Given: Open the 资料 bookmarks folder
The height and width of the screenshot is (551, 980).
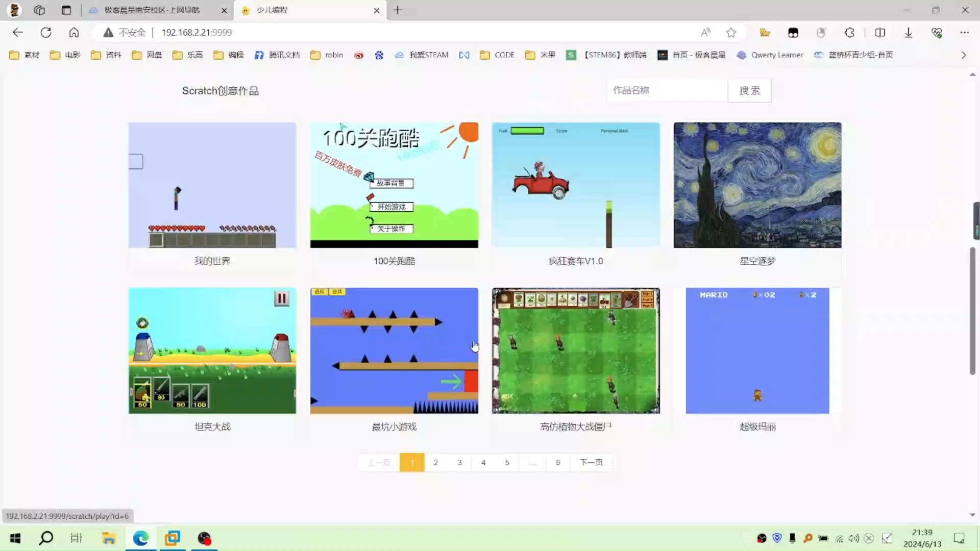Looking at the screenshot, I should [106, 55].
